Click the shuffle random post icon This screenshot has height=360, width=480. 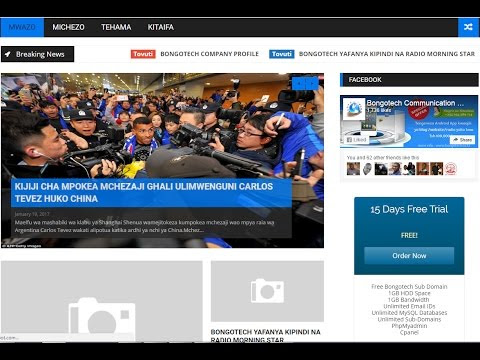point(468,27)
